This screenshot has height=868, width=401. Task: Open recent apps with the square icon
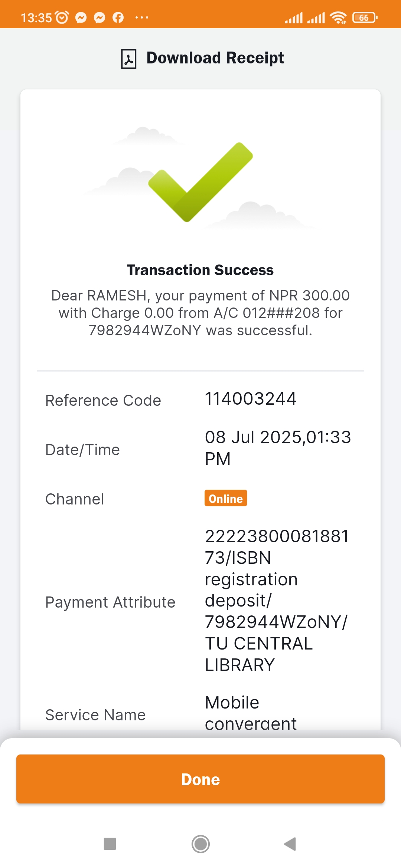pyautogui.click(x=110, y=844)
